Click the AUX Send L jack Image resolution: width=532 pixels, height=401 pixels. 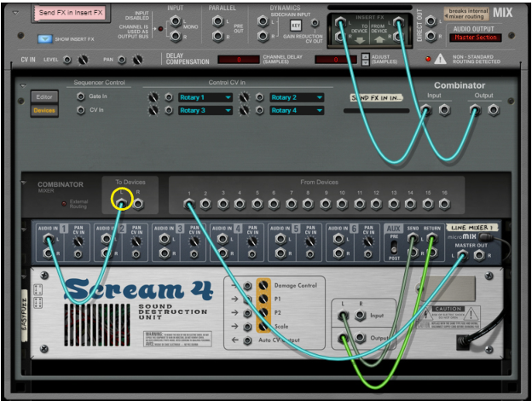413,239
